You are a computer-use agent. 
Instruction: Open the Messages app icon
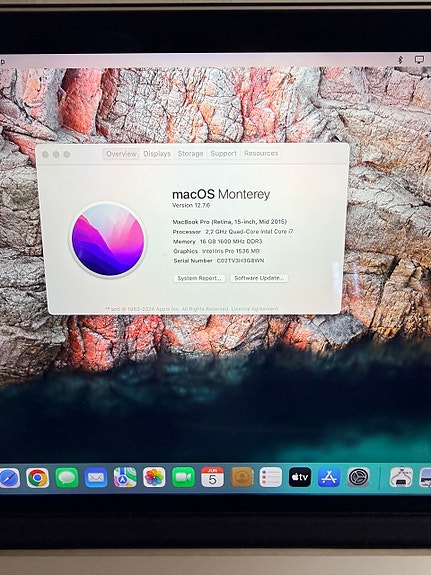coord(67,478)
